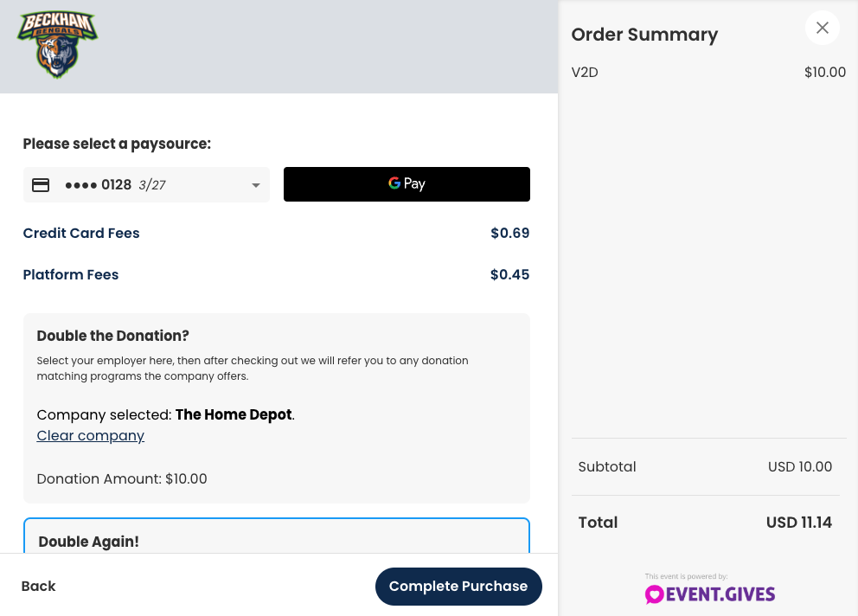
Task: Select the card ending 0128
Action: point(146,185)
